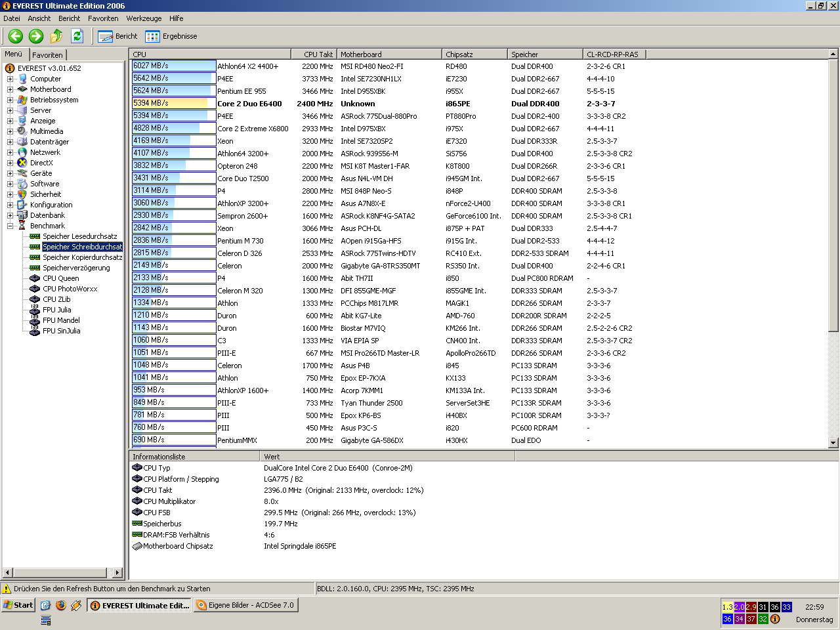Select FPU SinJulia benchmark
This screenshot has height=630, width=840.
pos(62,331)
